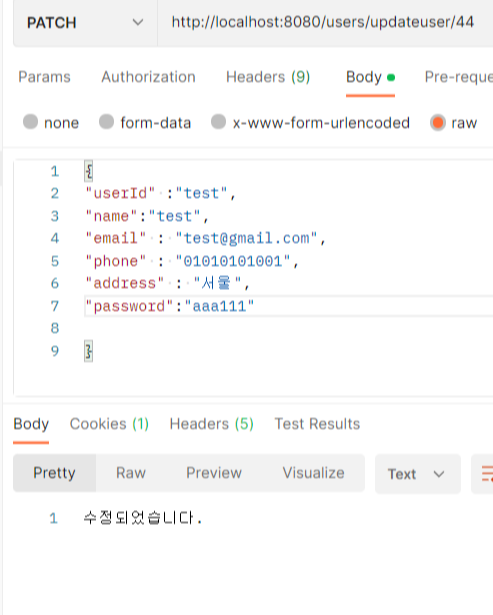Select x-www-form-urlencoded body type

[310, 123]
